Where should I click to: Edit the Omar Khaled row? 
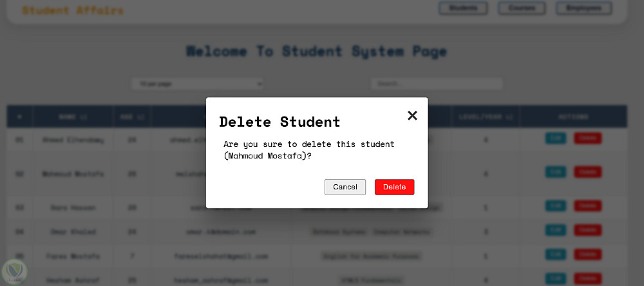[555, 230]
